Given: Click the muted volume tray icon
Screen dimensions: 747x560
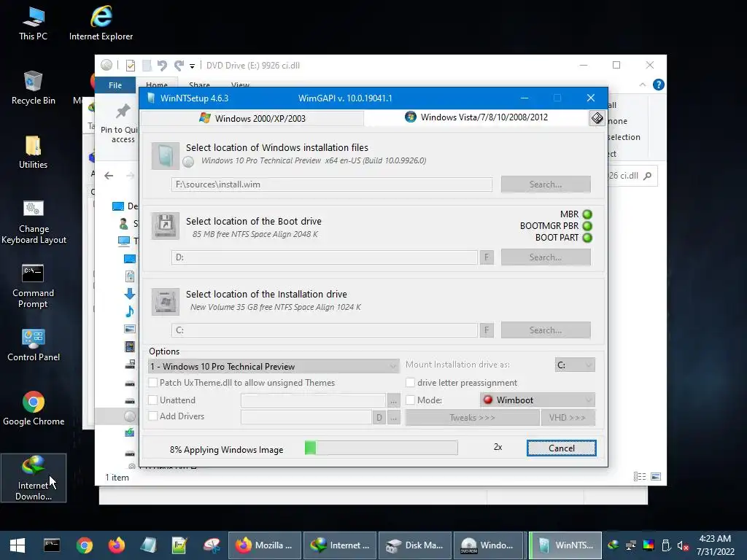Looking at the screenshot, I should click(683, 545).
